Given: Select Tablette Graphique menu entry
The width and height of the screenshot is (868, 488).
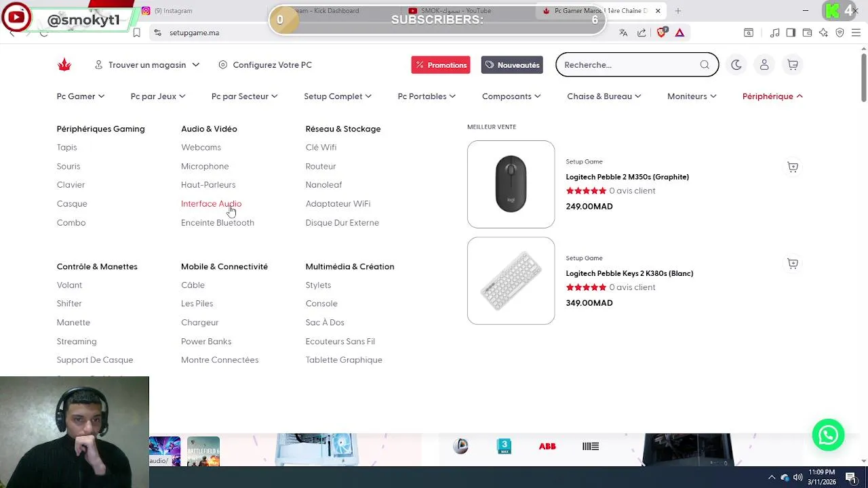Looking at the screenshot, I should (x=344, y=360).
